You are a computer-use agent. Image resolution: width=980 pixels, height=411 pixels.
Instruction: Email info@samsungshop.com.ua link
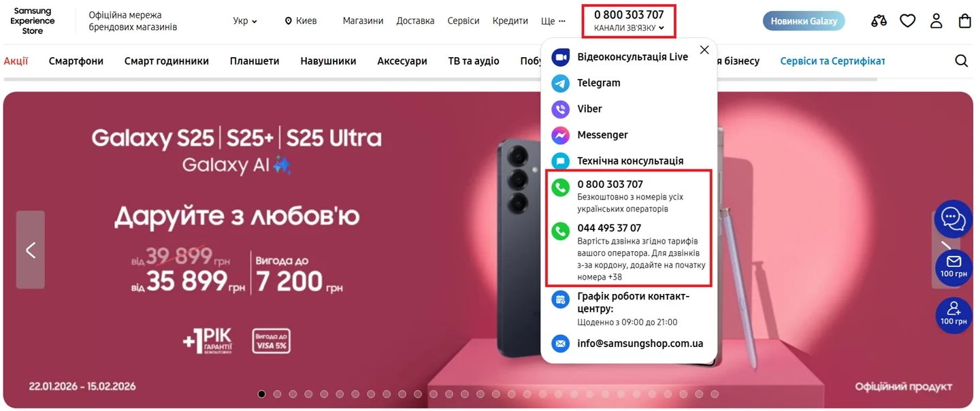tap(640, 344)
